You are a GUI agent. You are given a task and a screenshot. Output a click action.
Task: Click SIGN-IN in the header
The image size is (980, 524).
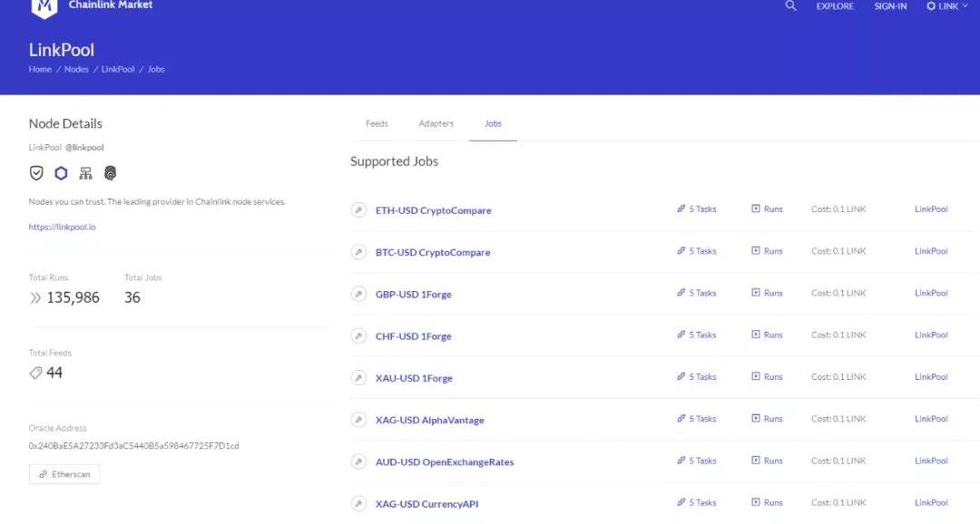click(x=891, y=6)
